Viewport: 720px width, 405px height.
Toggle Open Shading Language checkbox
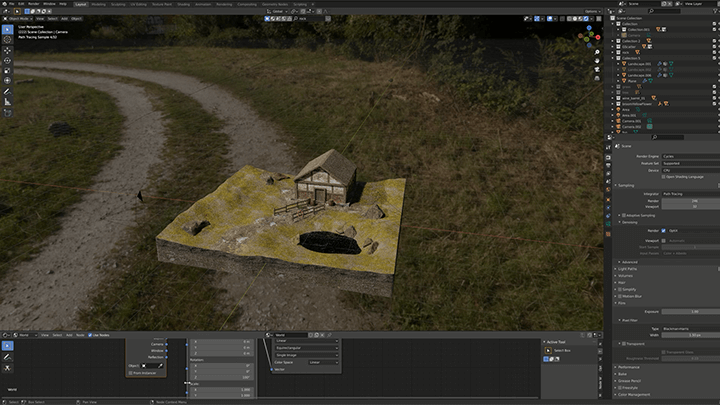(x=663, y=177)
